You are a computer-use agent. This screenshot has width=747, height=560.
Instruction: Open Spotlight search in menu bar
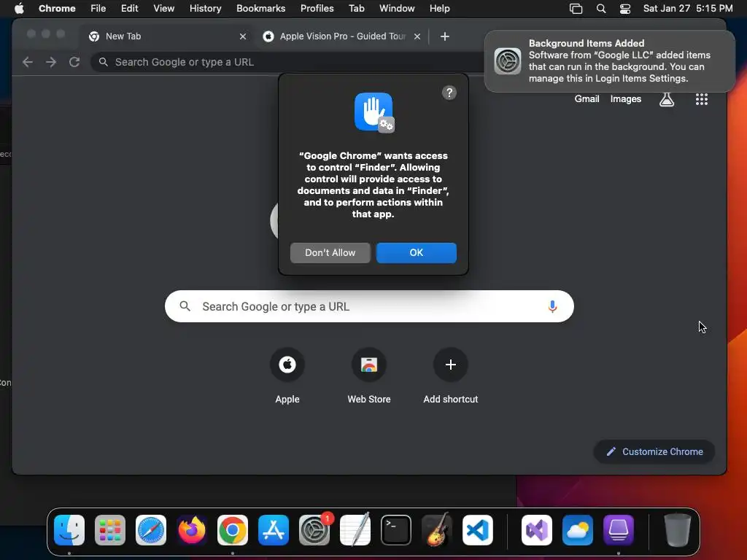(x=601, y=8)
